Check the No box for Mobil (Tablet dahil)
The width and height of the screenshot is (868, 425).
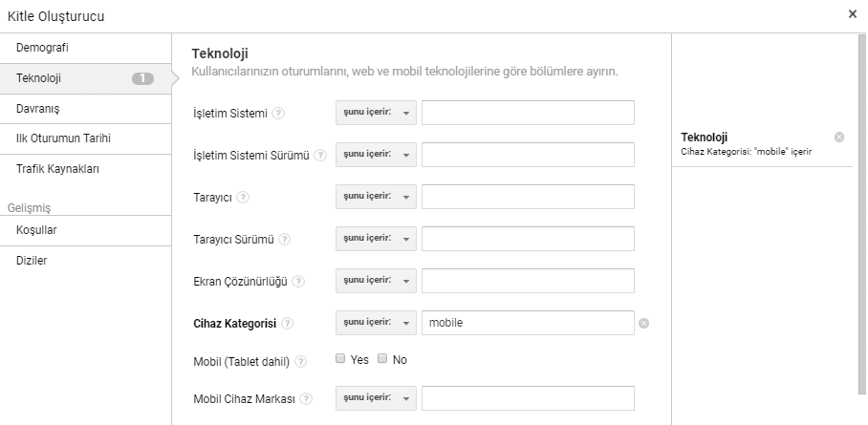coord(383,360)
